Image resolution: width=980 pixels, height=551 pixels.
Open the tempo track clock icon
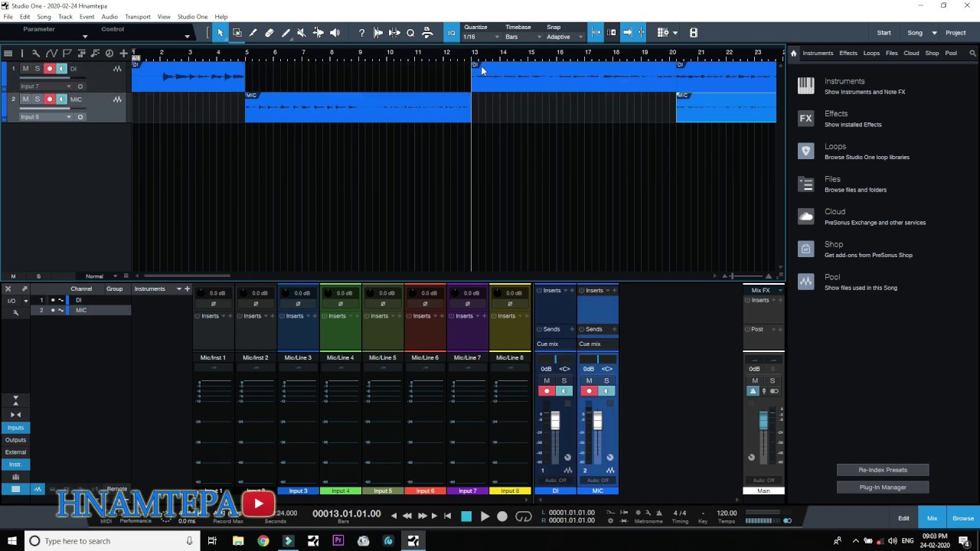109,54
